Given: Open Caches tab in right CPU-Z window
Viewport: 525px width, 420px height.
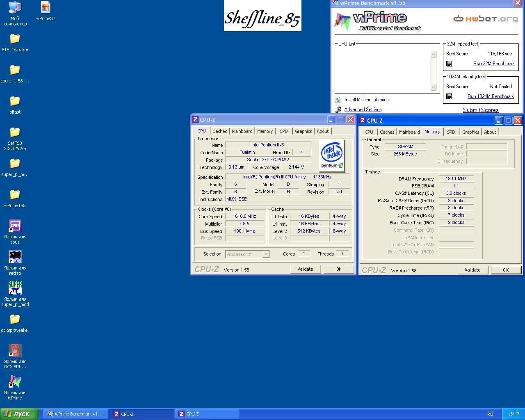Looking at the screenshot, I should [x=387, y=132].
